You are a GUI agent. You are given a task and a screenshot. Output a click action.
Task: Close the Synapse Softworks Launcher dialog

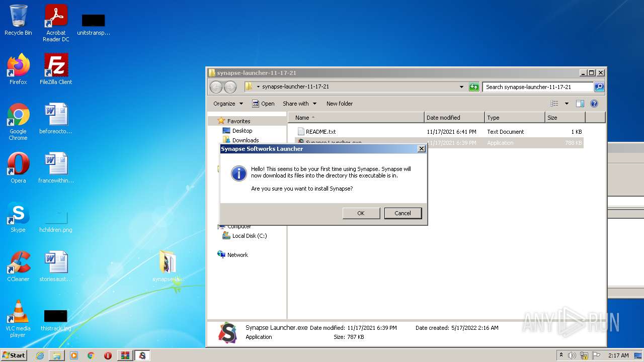(x=421, y=149)
